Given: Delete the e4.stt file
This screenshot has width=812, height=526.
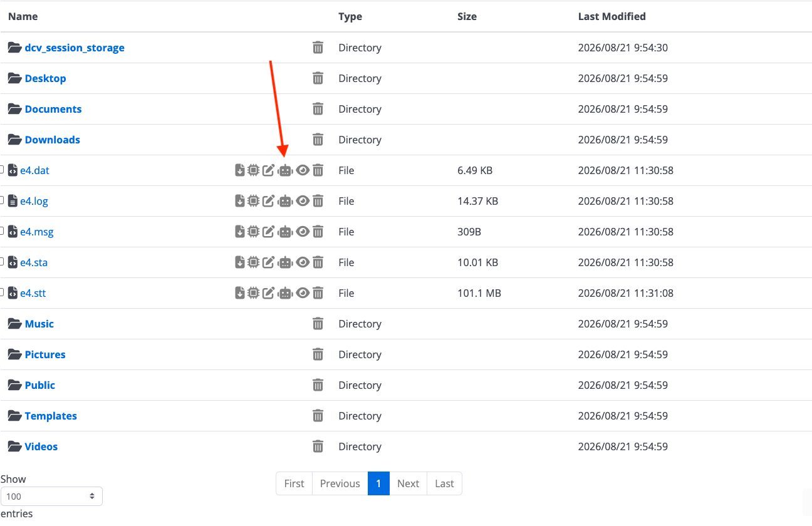Looking at the screenshot, I should pyautogui.click(x=318, y=293).
